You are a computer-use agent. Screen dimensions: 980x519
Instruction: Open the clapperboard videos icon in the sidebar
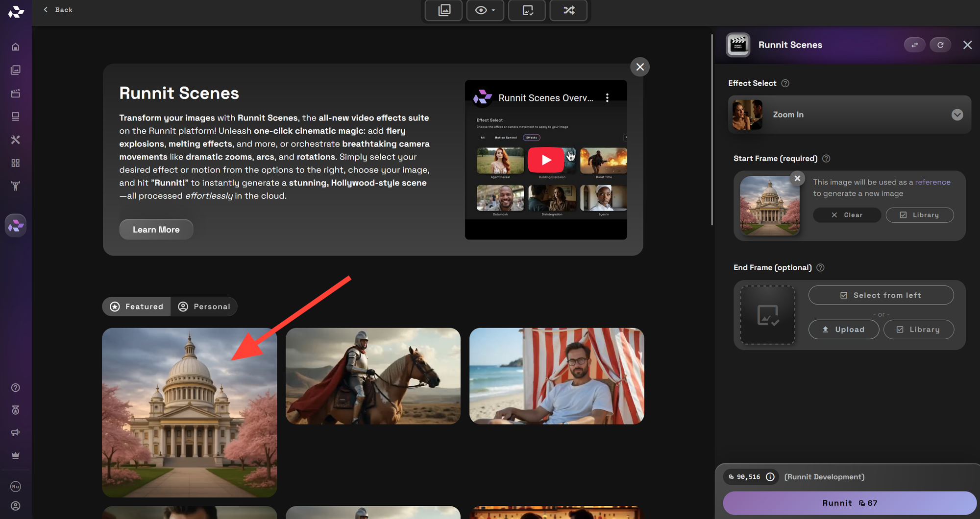[x=16, y=93]
